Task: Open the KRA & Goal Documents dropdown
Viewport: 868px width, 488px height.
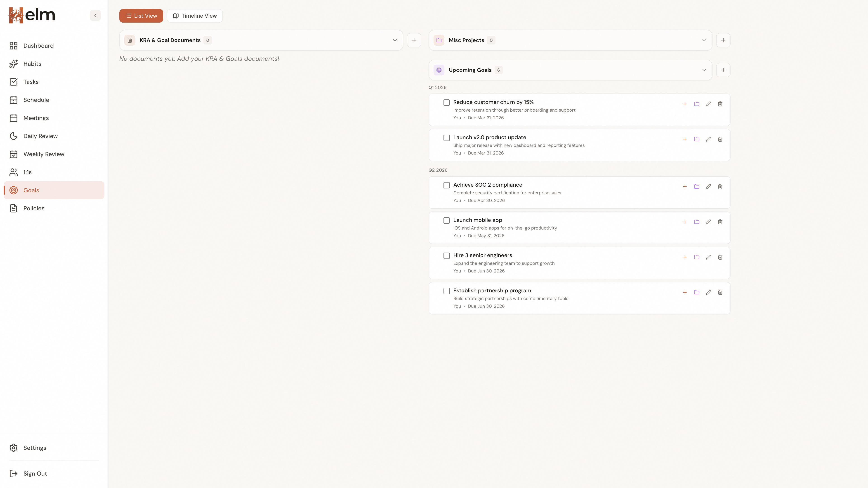Action: [395, 40]
